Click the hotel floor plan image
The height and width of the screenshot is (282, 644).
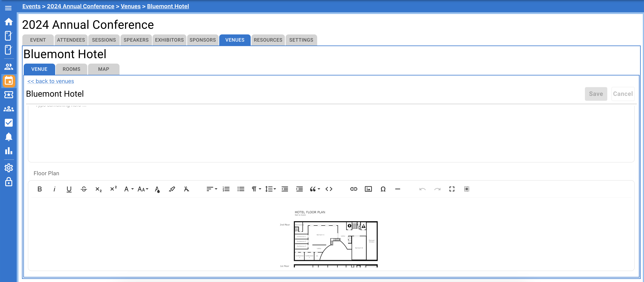[335, 240]
